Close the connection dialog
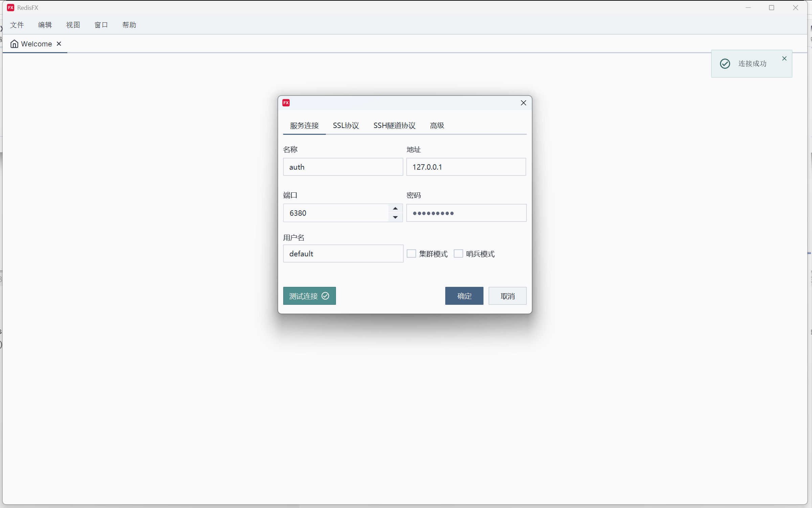 pos(523,103)
